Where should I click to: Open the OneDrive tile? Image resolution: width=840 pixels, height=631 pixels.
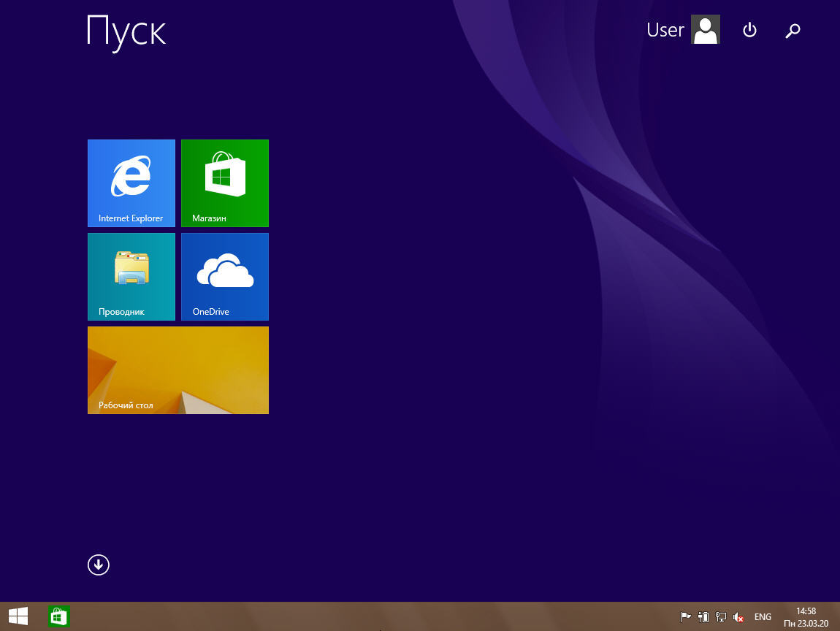(225, 276)
